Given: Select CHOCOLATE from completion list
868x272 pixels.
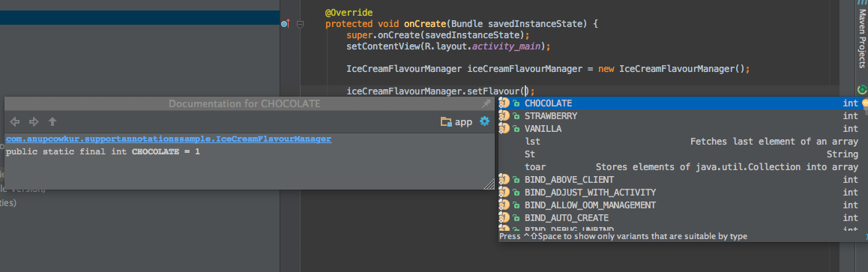Looking at the screenshot, I should (678, 103).
